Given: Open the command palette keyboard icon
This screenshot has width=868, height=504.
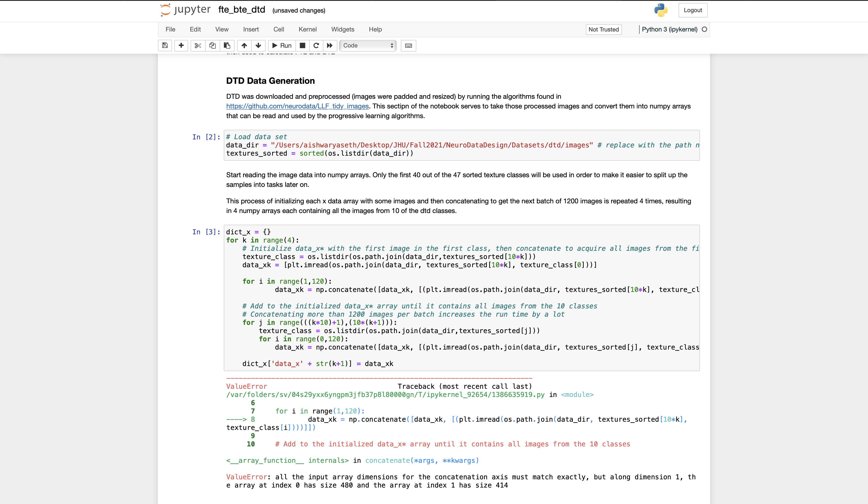Looking at the screenshot, I should click(x=408, y=46).
